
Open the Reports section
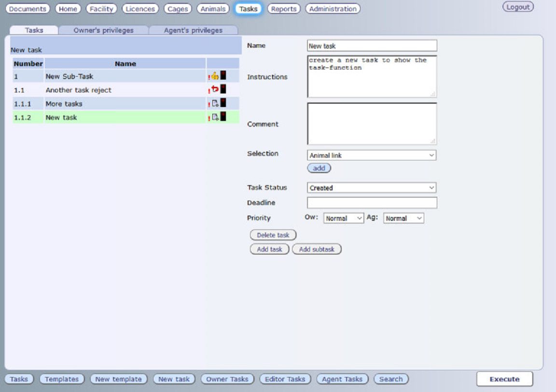(284, 9)
